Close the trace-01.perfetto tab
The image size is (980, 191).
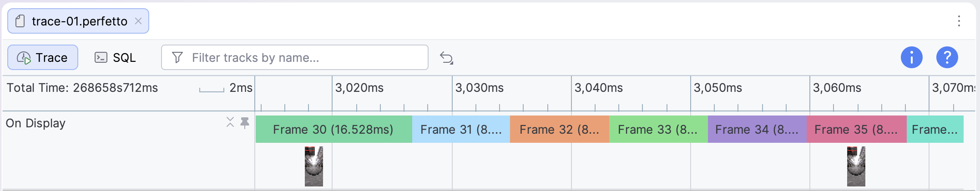tap(138, 21)
